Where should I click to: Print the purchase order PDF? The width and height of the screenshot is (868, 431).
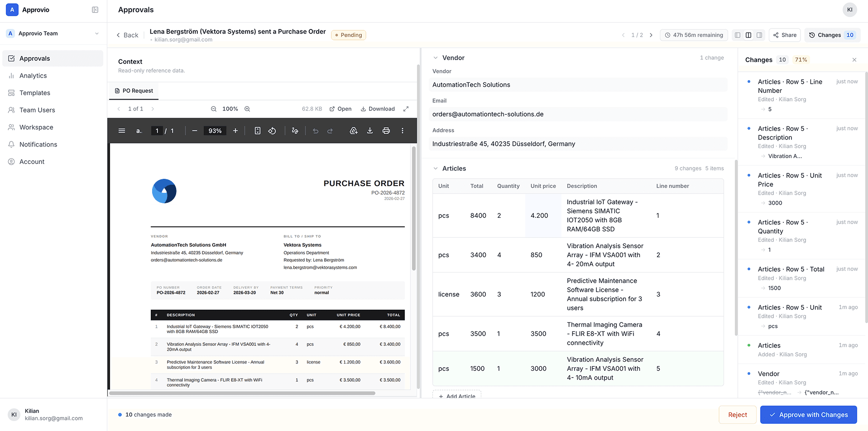pos(386,130)
